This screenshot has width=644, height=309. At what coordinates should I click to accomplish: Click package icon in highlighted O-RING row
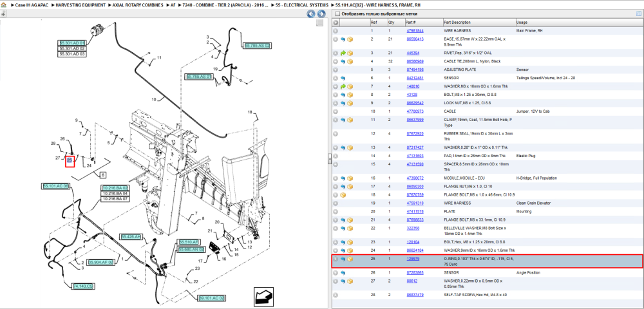point(350,259)
